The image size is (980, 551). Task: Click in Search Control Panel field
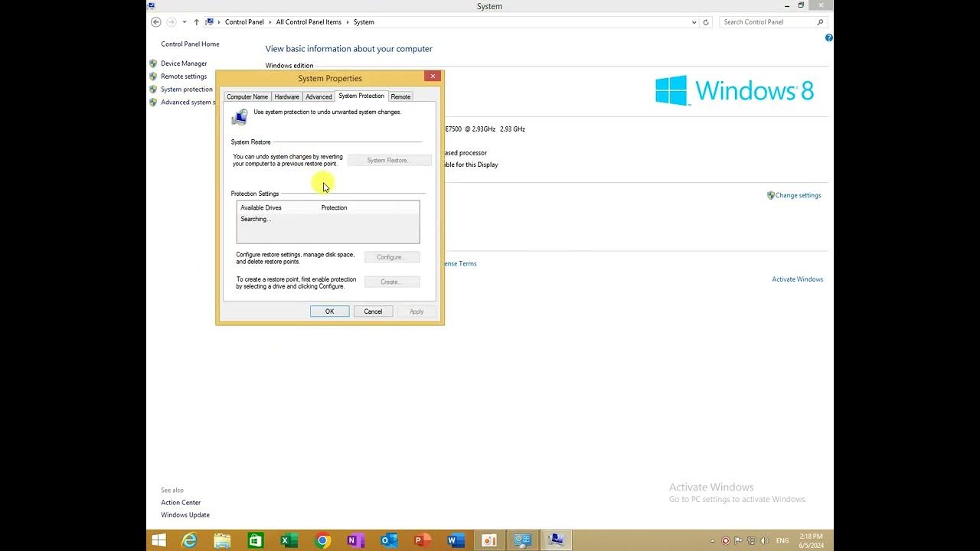point(768,22)
